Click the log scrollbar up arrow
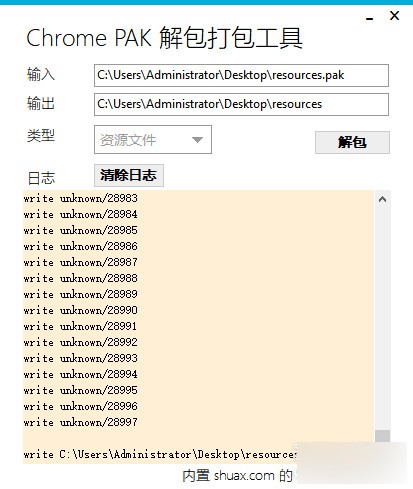This screenshot has width=413, height=489. pyautogui.click(x=382, y=199)
